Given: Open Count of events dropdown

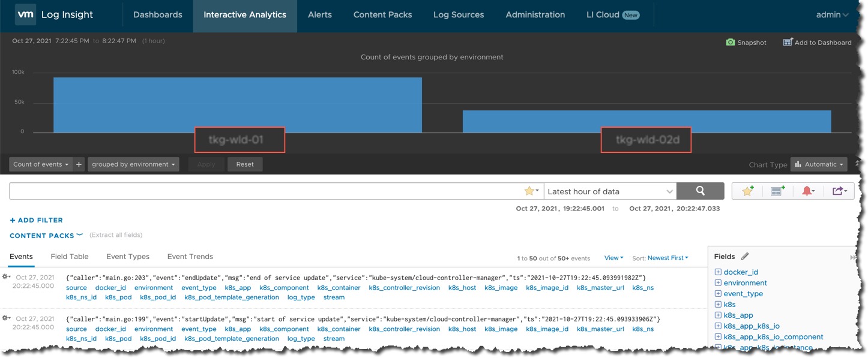Looking at the screenshot, I should 41,164.
